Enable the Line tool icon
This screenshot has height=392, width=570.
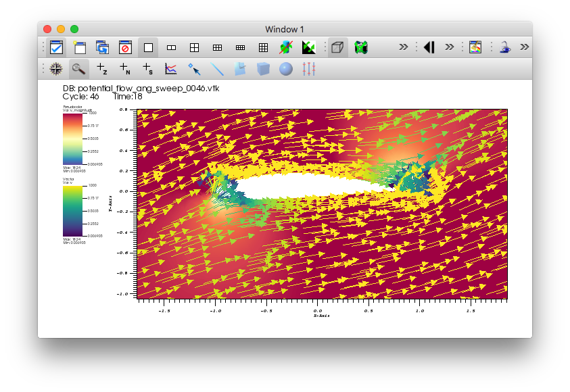click(217, 69)
